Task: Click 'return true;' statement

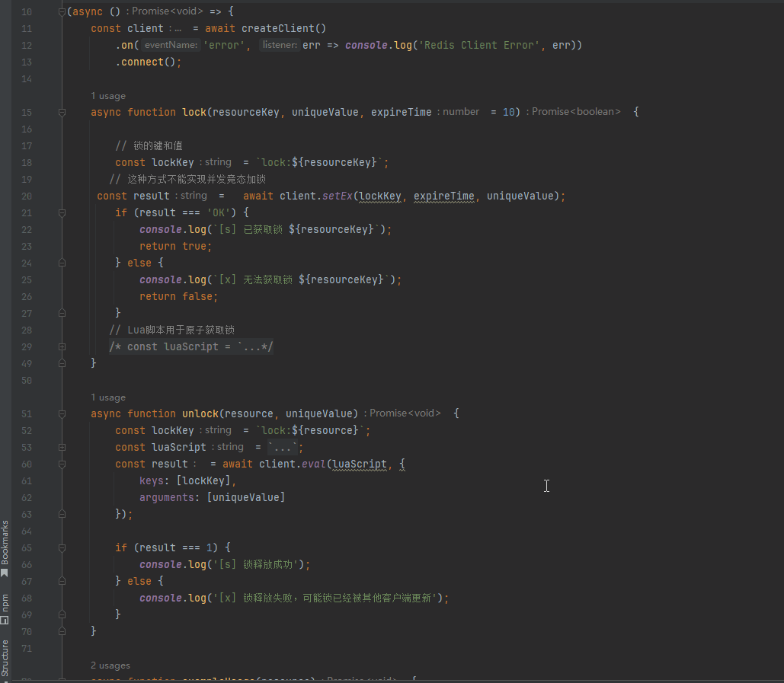Action: click(x=175, y=246)
